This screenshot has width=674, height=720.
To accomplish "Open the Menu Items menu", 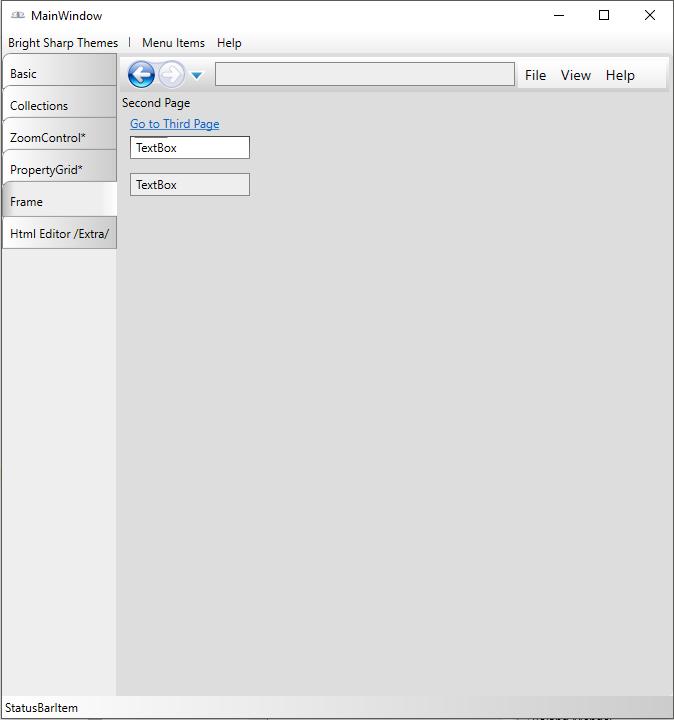I will coord(173,43).
